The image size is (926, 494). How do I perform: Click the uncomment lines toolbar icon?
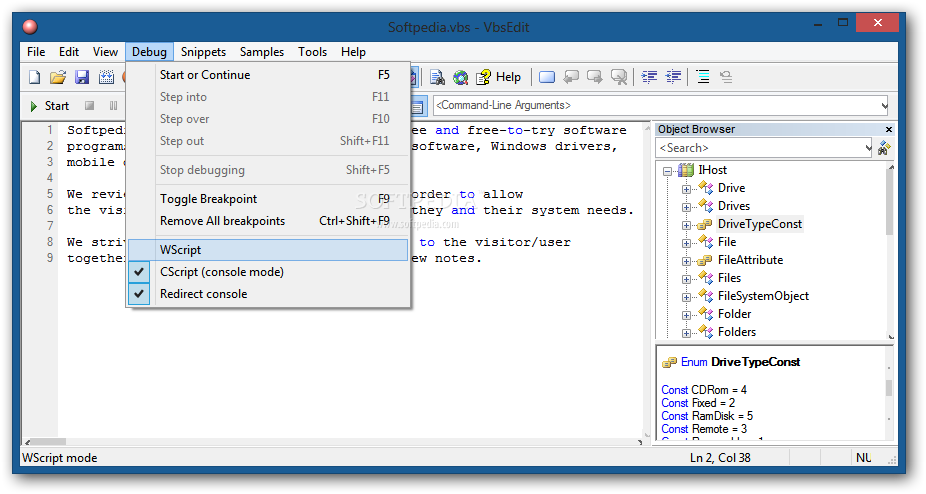pos(726,77)
